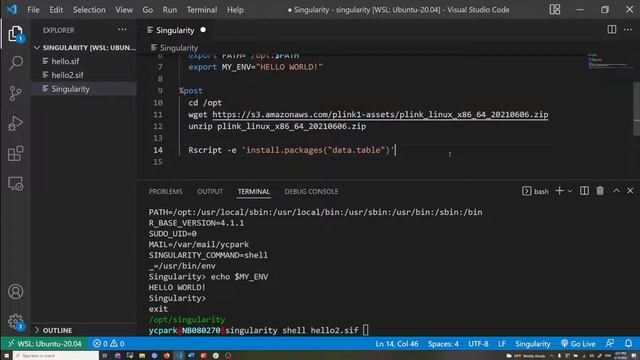Viewport: 640px width, 360px height.
Task: Click the unsaved dot on Singularity tab
Action: (203, 30)
